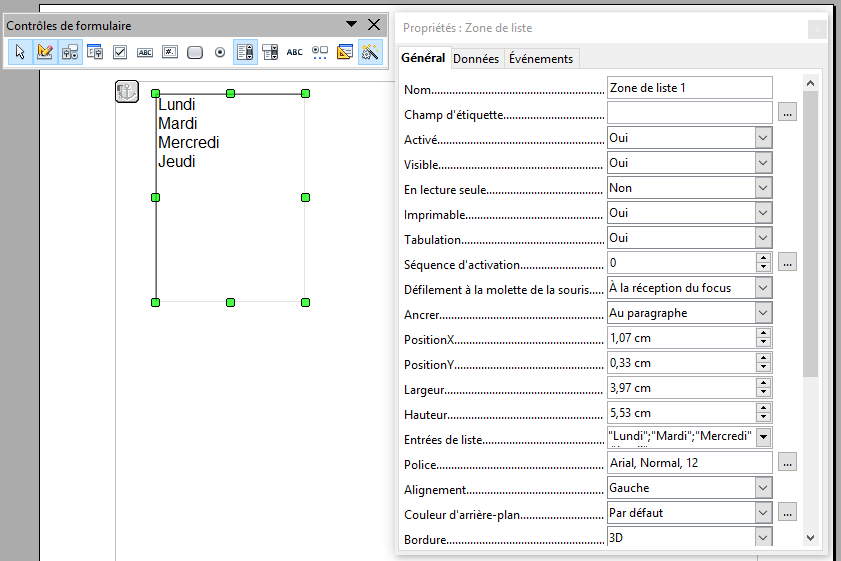Click the Champ d'étiquette input field
This screenshot has height=561, width=841.
coord(690,112)
